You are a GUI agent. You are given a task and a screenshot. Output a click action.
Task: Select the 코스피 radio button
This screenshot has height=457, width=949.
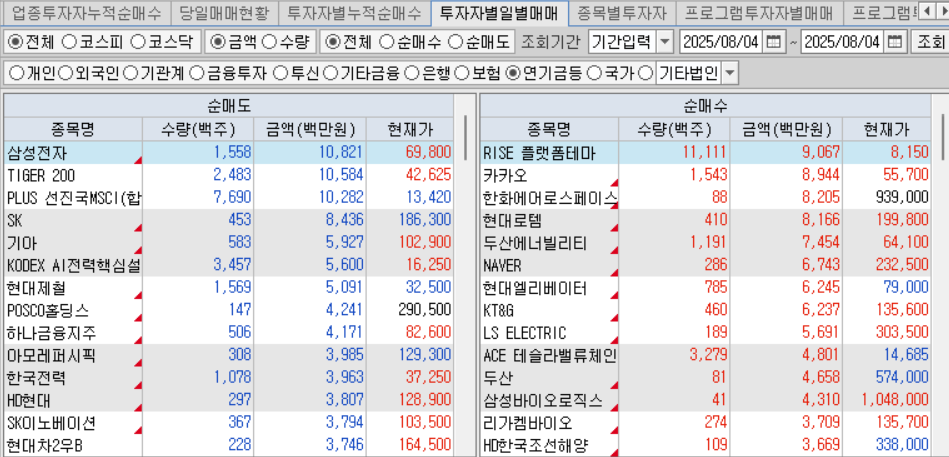[70, 42]
